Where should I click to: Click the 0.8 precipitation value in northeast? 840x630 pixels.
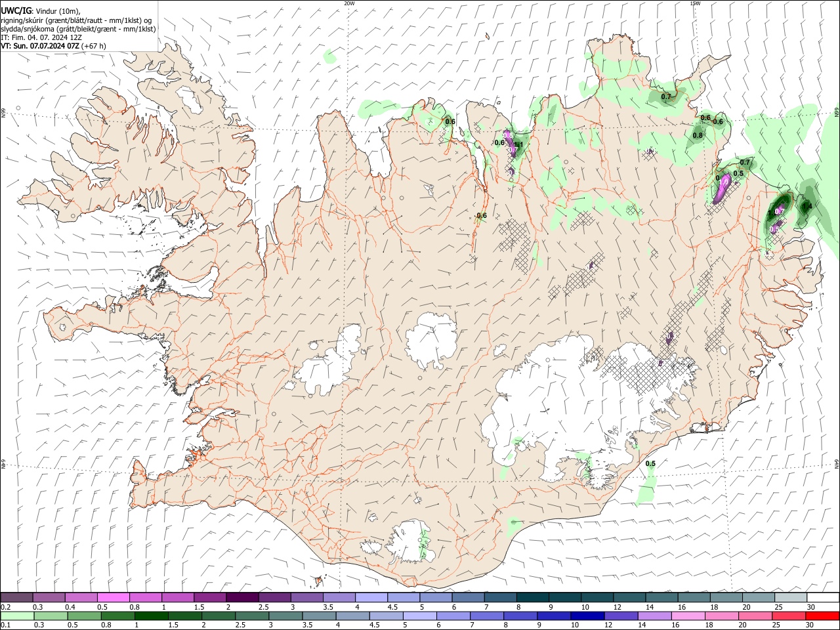698,136
